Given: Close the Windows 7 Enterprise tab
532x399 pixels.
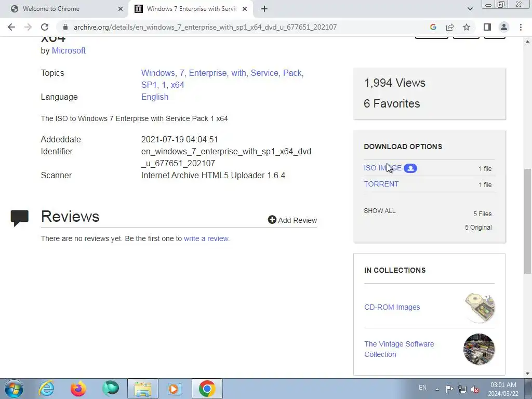Looking at the screenshot, I should pos(245,9).
